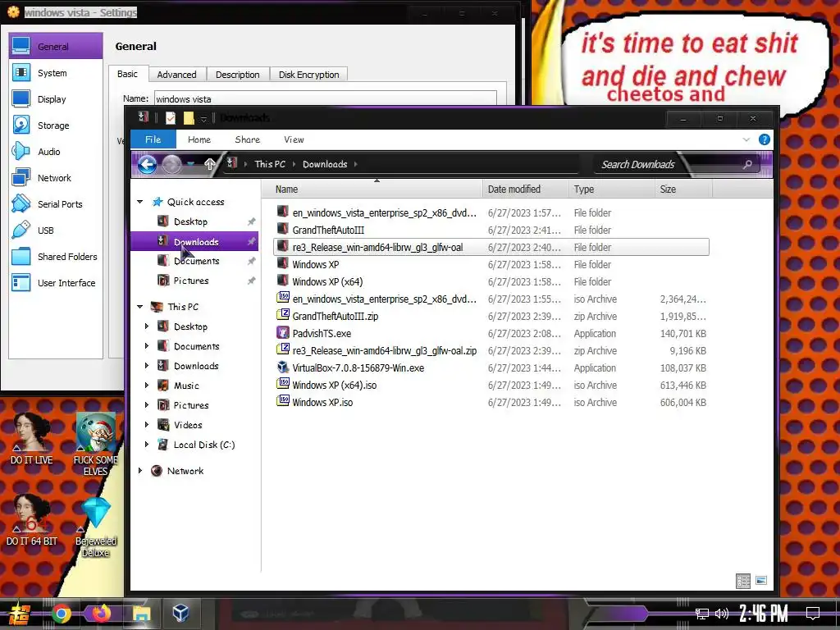Sort files by Size column
This screenshot has width=840, height=630.
point(683,189)
